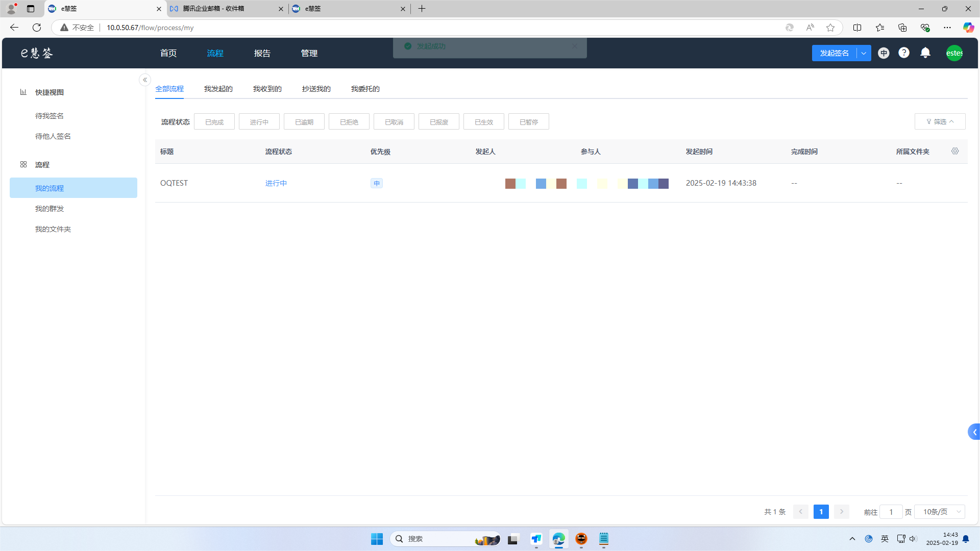Click the language switch 中 icon

[884, 53]
